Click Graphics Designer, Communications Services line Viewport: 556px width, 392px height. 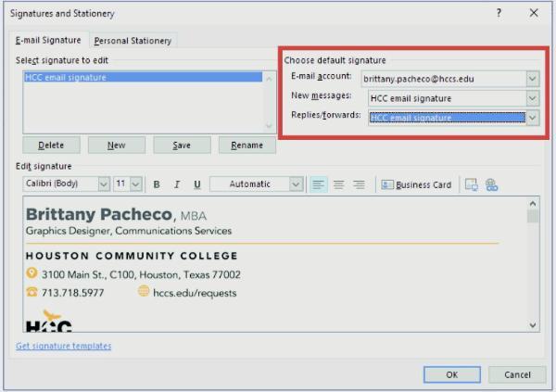[129, 231]
